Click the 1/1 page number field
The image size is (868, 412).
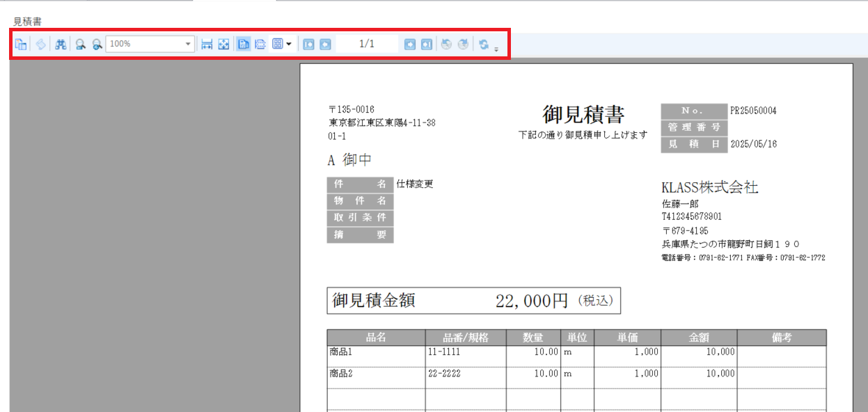click(x=367, y=44)
